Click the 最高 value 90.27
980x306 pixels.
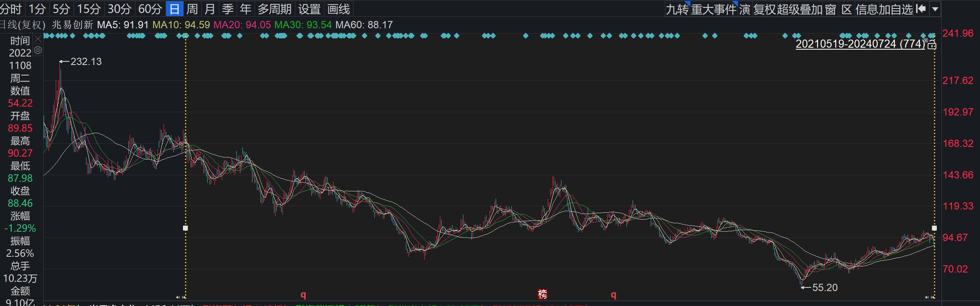(20, 153)
